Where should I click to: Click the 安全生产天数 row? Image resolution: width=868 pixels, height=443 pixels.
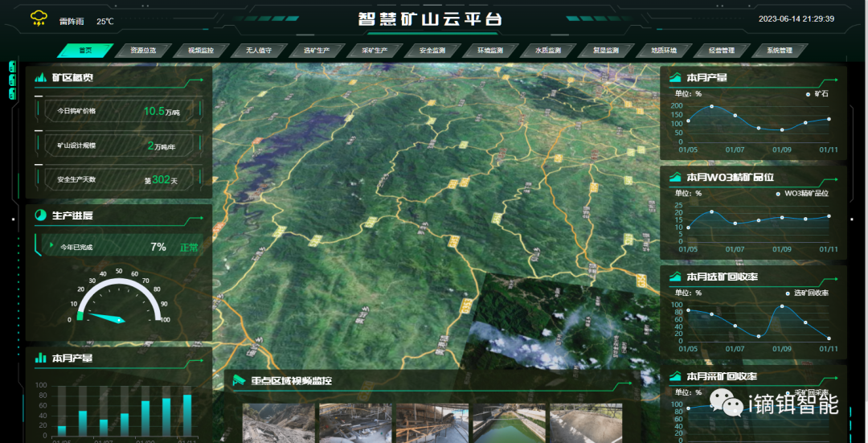tap(118, 180)
